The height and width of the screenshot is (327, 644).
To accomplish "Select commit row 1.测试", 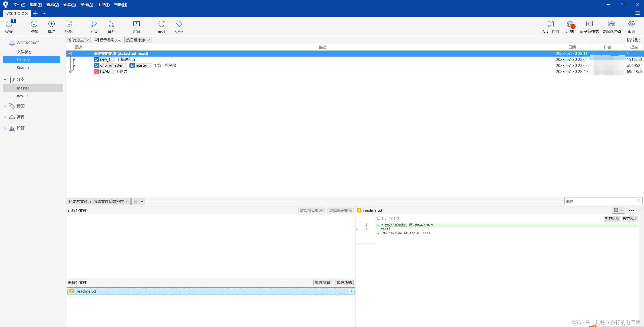I will [355, 71].
